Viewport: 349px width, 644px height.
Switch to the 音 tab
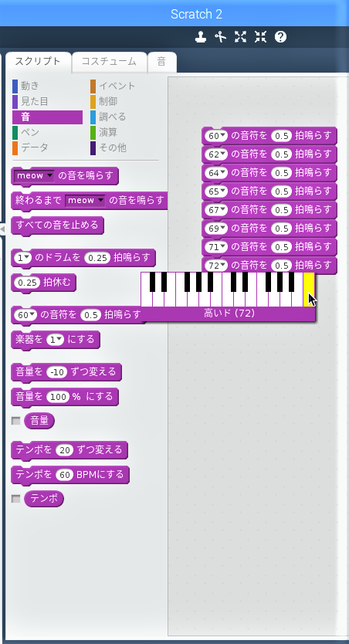(x=162, y=62)
